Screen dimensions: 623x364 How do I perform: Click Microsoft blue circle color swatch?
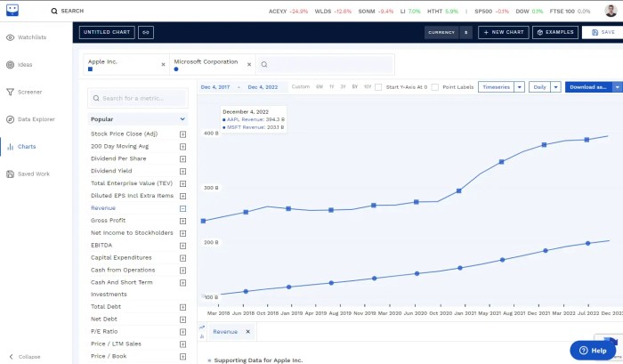click(x=176, y=69)
